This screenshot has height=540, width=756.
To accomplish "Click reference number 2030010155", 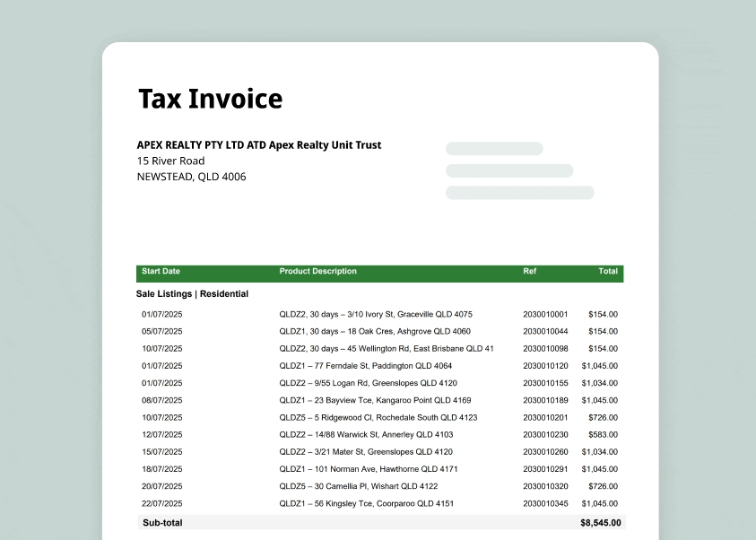I will pos(545,383).
